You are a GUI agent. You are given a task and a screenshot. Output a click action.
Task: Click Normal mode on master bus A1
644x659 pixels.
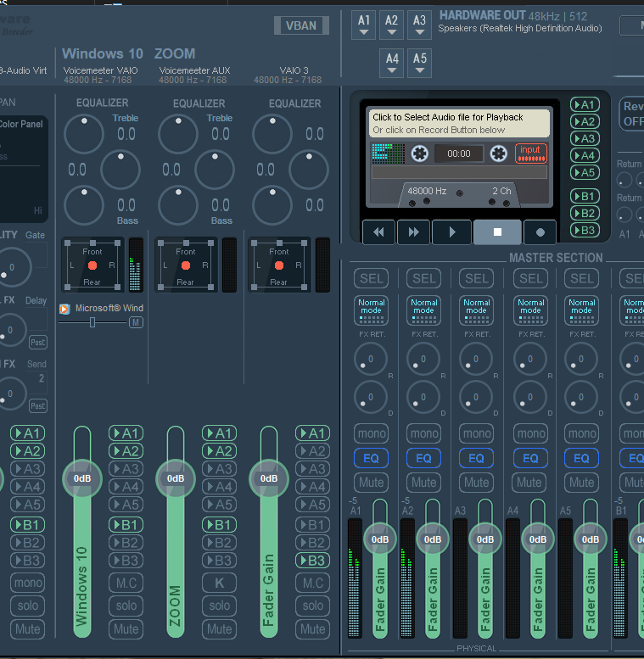point(371,310)
